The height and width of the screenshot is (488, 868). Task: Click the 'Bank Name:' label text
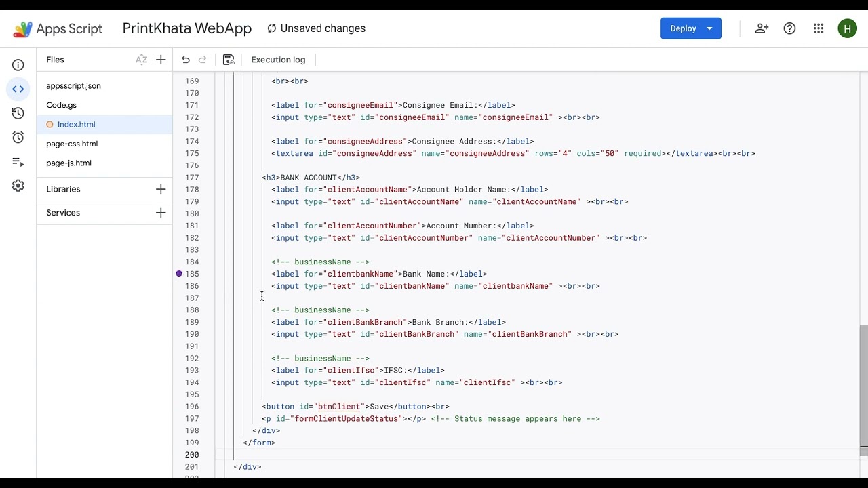[425, 274]
